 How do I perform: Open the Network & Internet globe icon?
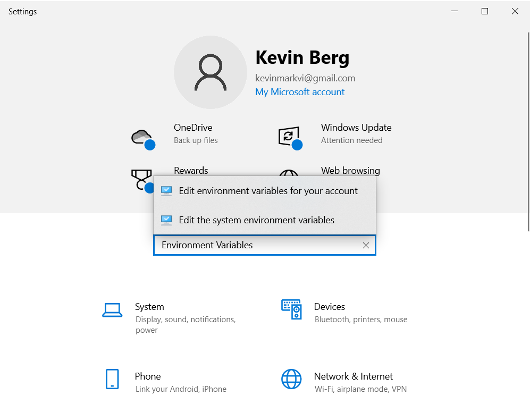point(291,379)
